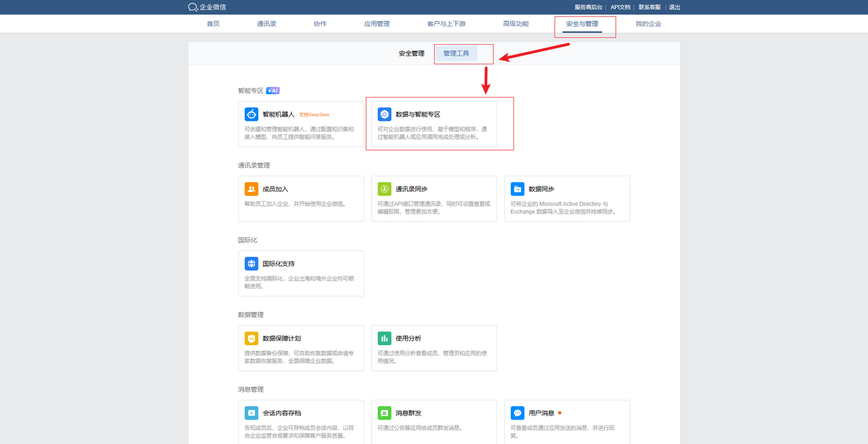The height and width of the screenshot is (444, 868).
Task: Go to 应用管理 in navigation bar
Action: tap(376, 24)
